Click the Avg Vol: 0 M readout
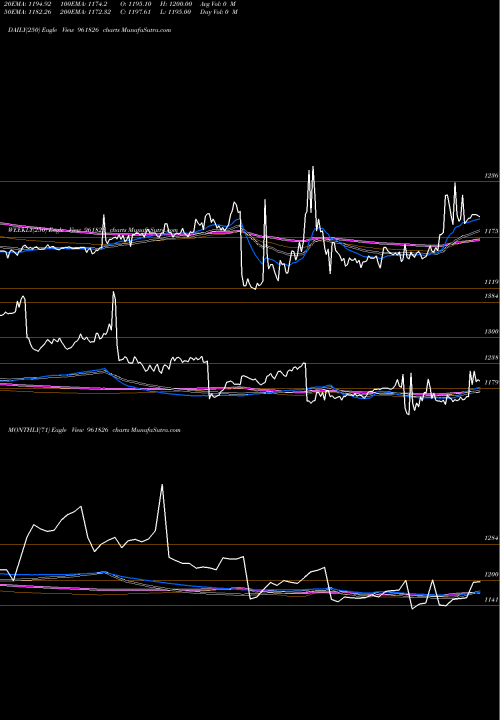This screenshot has height=720, width=500. [x=218, y=4]
